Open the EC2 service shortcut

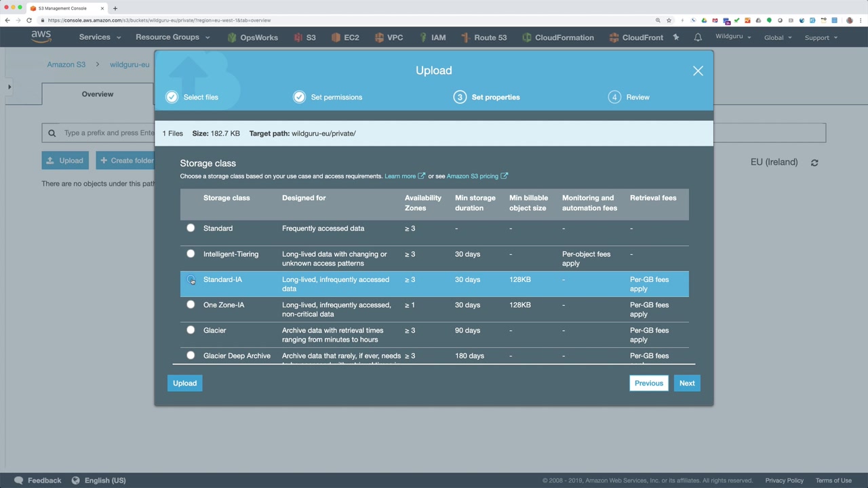coord(344,37)
